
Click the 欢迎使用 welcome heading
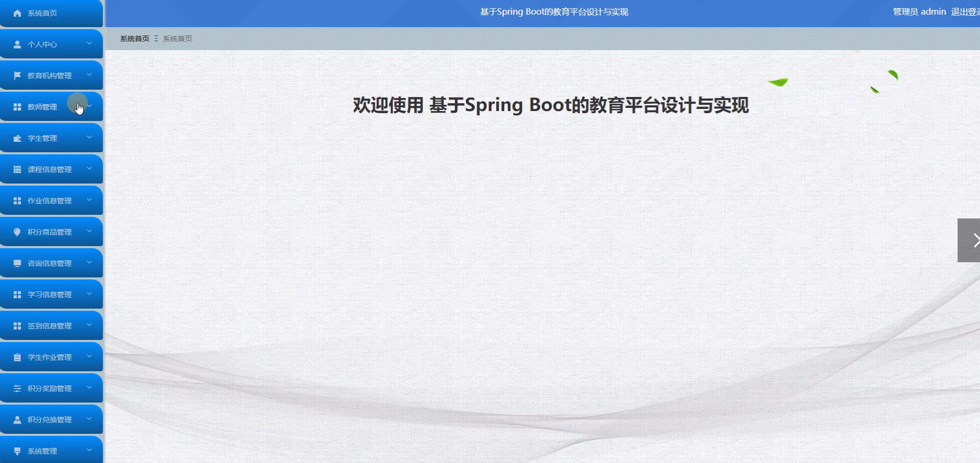pyautogui.click(x=551, y=105)
